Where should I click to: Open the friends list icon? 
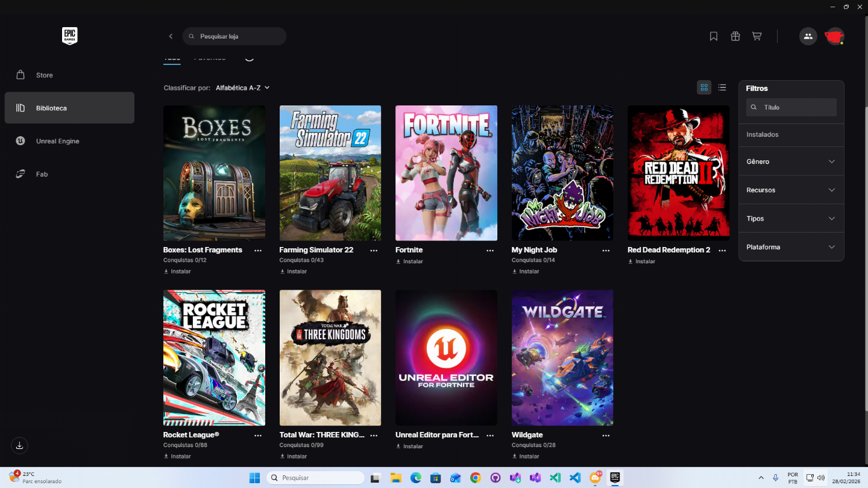coord(808,36)
